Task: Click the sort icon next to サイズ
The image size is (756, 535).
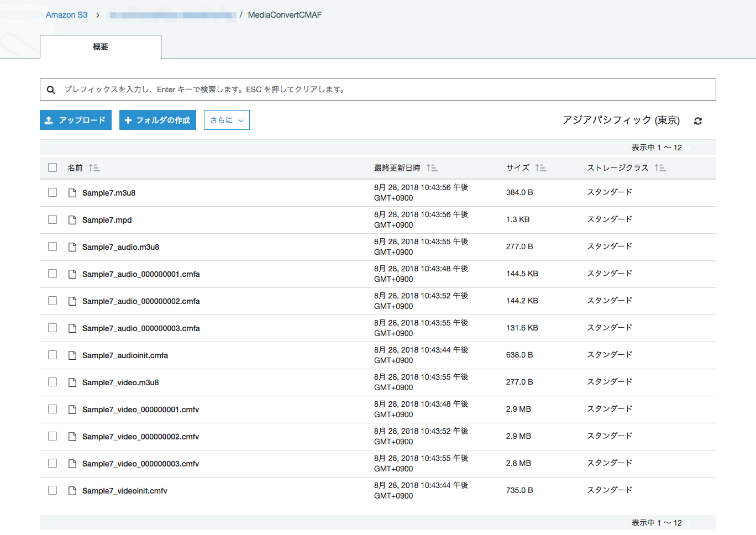Action: [x=540, y=167]
